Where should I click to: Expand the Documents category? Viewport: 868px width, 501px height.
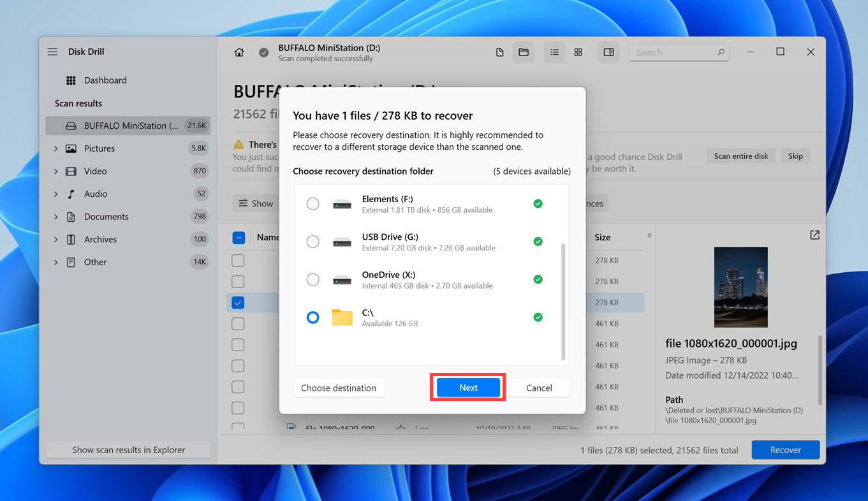(x=55, y=217)
